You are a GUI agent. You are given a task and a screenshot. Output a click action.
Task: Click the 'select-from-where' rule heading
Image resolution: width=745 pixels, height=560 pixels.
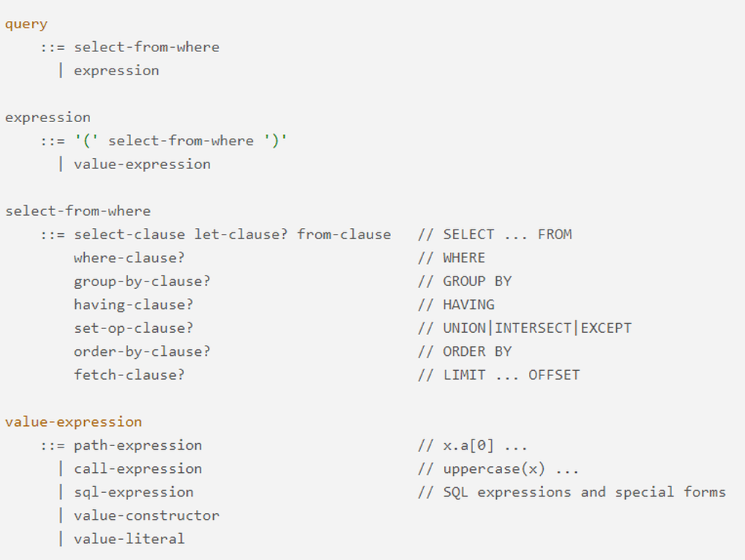77,211
